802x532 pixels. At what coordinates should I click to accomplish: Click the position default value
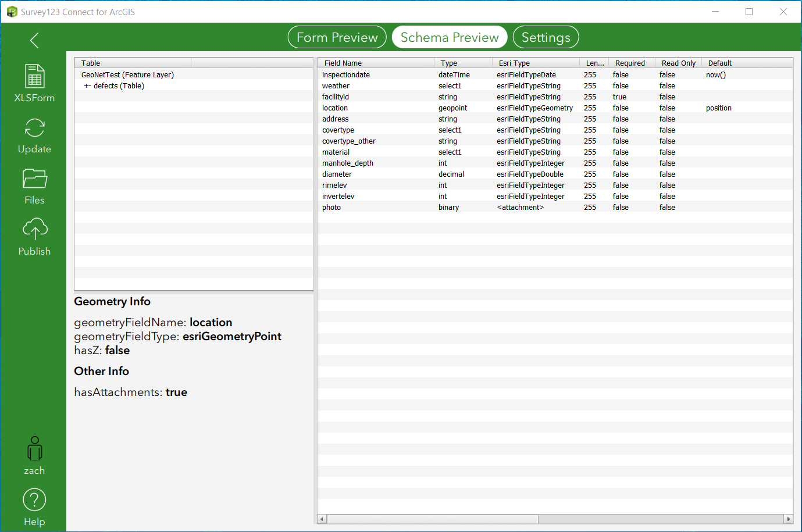point(719,108)
